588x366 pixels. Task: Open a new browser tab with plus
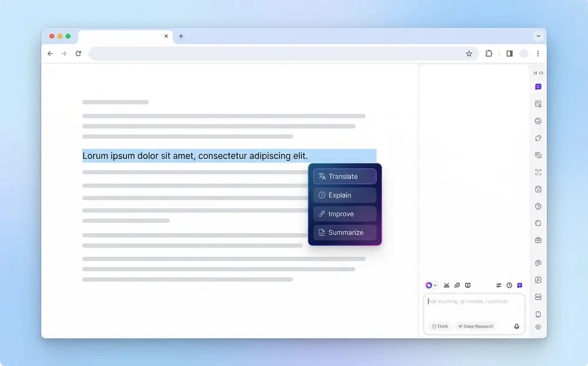(x=181, y=36)
